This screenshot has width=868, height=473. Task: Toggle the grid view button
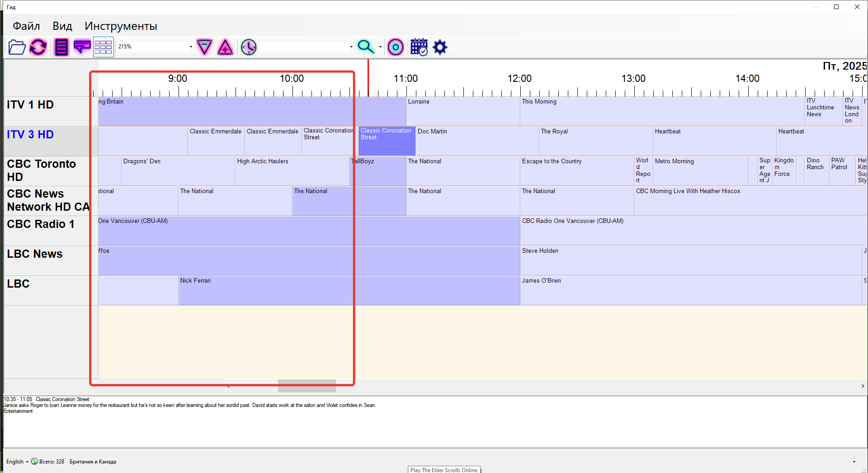[x=103, y=47]
